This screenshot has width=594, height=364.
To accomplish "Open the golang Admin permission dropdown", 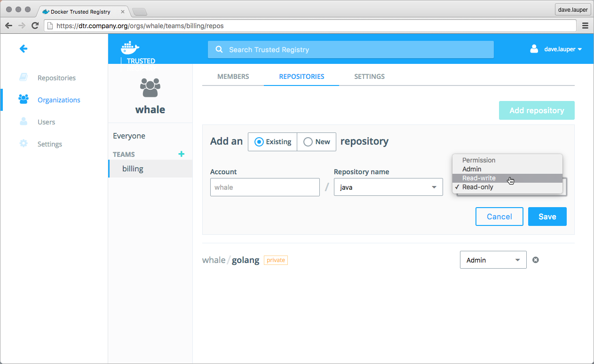I will (x=493, y=260).
